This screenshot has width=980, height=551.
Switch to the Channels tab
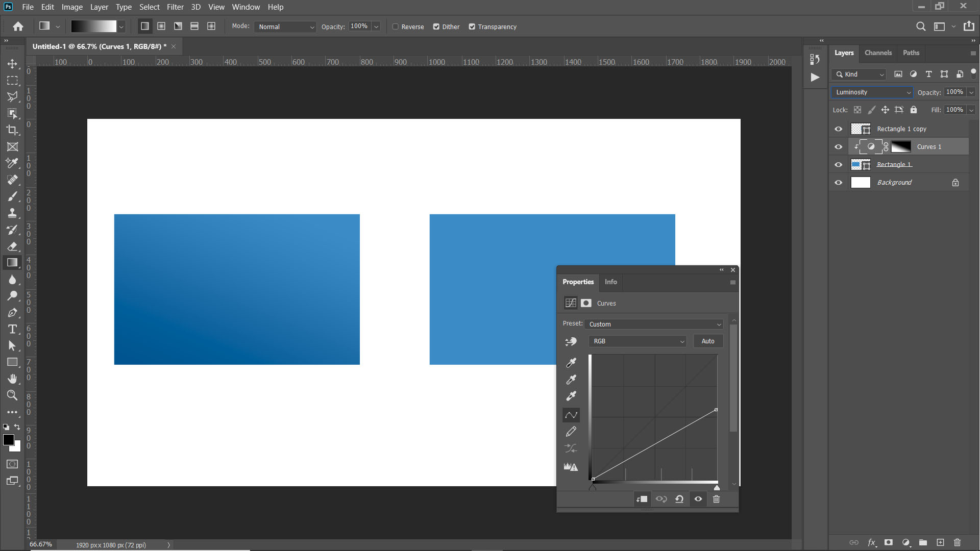click(x=878, y=53)
